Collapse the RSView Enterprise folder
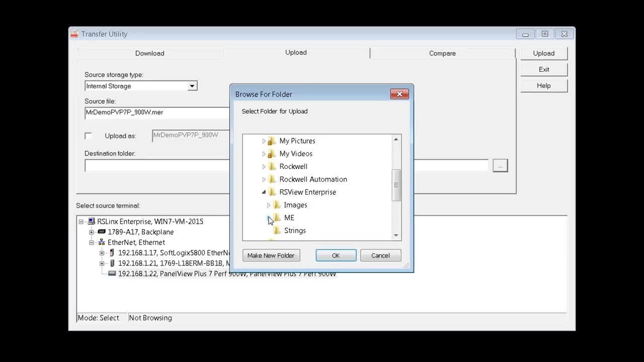 click(x=264, y=192)
